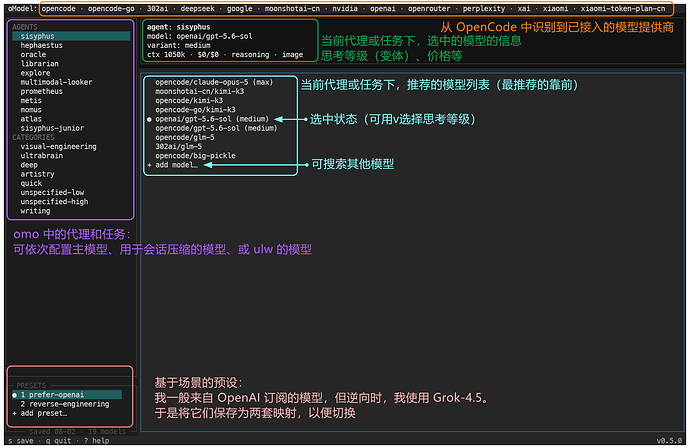Choose the artistry category
This screenshot has width=690, height=448.
tap(37, 174)
